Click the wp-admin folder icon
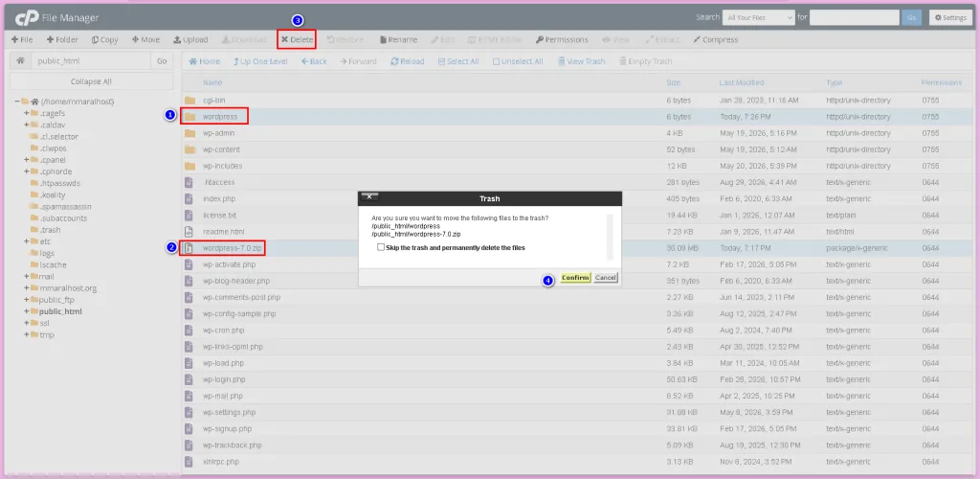The image size is (980, 479). 189,133
